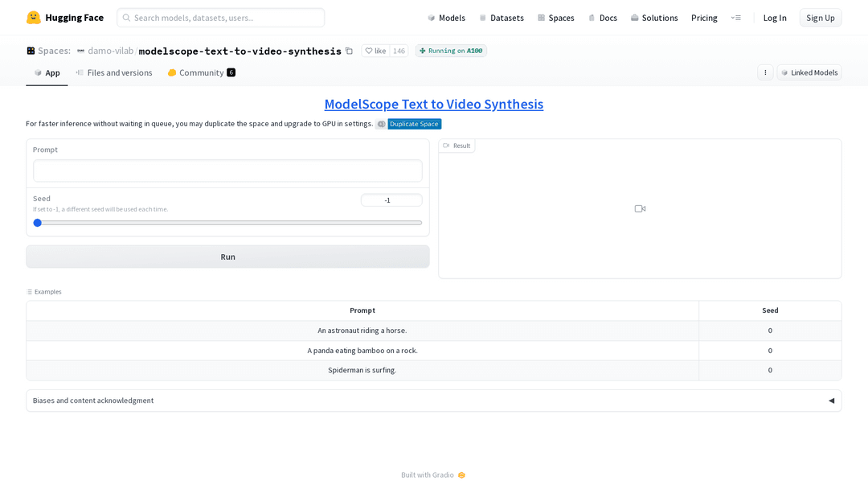
Task: Click Log In
Action: pyautogui.click(x=775, y=18)
